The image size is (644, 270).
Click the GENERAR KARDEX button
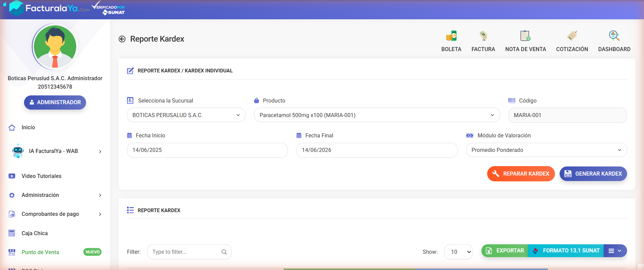593,174
